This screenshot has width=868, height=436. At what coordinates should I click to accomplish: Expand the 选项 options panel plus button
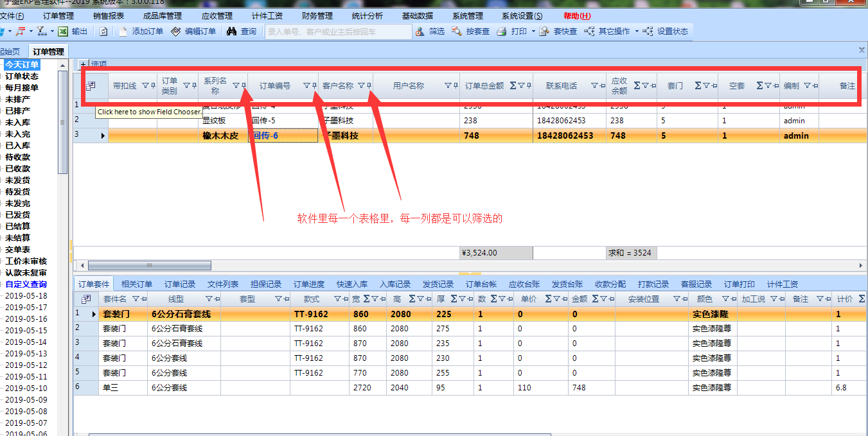point(82,64)
